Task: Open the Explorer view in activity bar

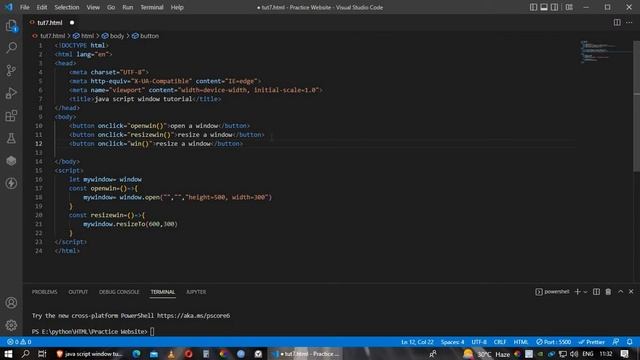Action: tap(11, 26)
